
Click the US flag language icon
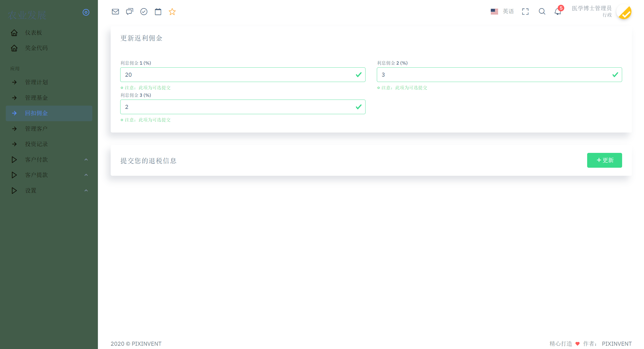(x=494, y=12)
